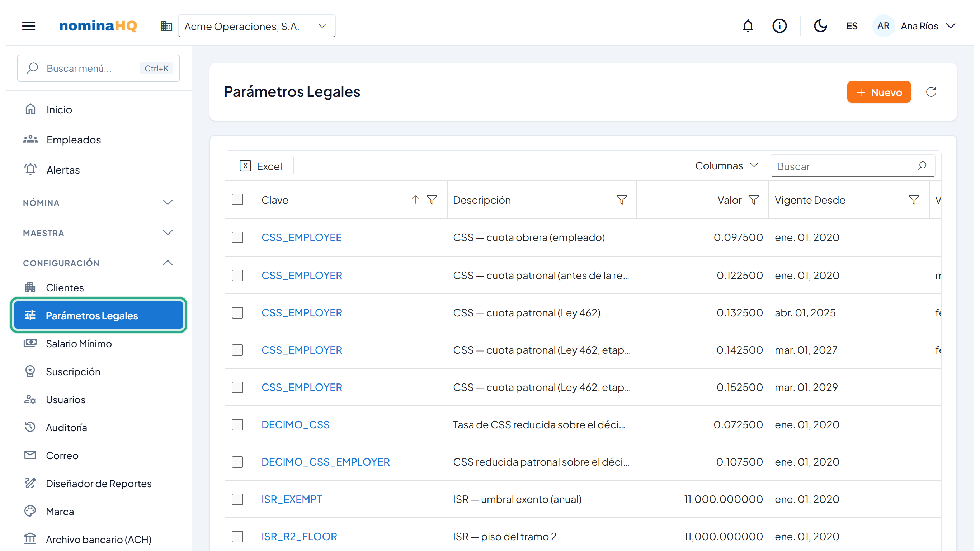Check the ISR_R2_FLOOR row checkbox
Viewport: 980px width, 551px height.
(x=237, y=536)
